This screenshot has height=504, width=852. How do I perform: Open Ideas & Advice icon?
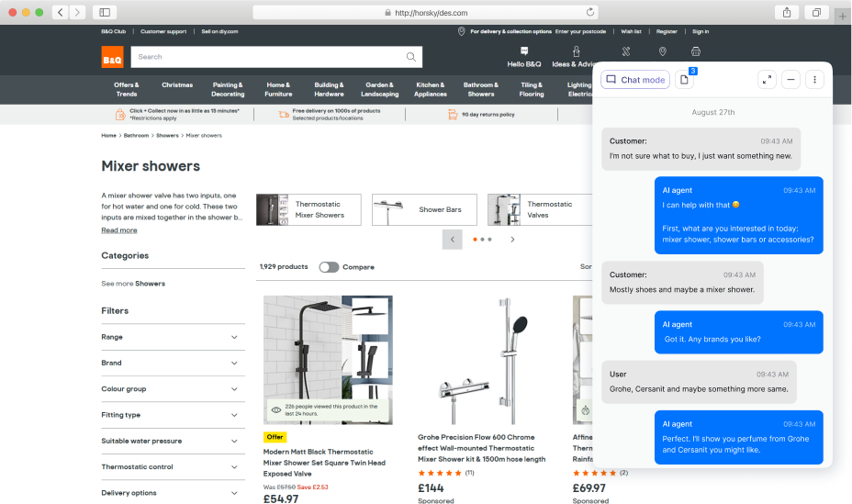576,51
